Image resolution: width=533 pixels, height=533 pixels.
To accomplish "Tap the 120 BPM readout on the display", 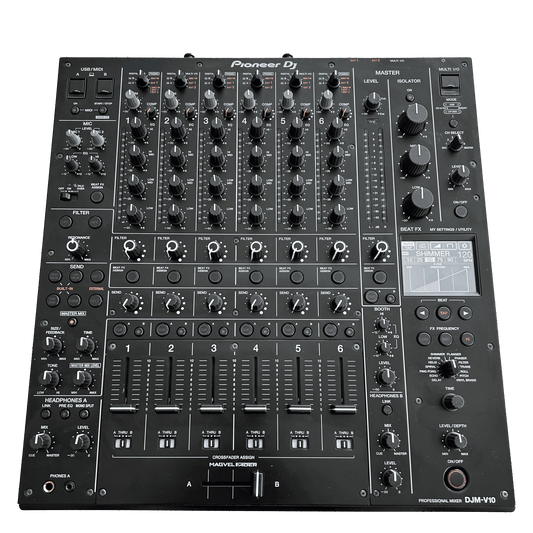I will pyautogui.click(x=465, y=255).
